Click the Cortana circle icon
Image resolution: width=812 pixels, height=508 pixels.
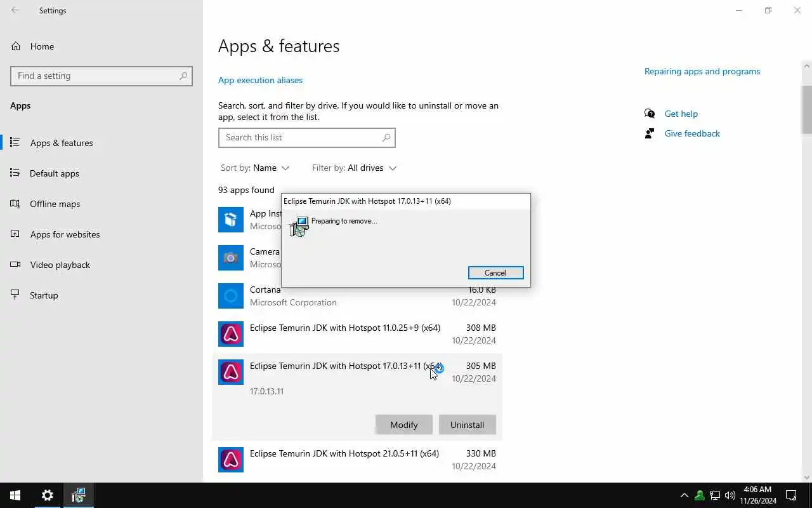point(231,296)
